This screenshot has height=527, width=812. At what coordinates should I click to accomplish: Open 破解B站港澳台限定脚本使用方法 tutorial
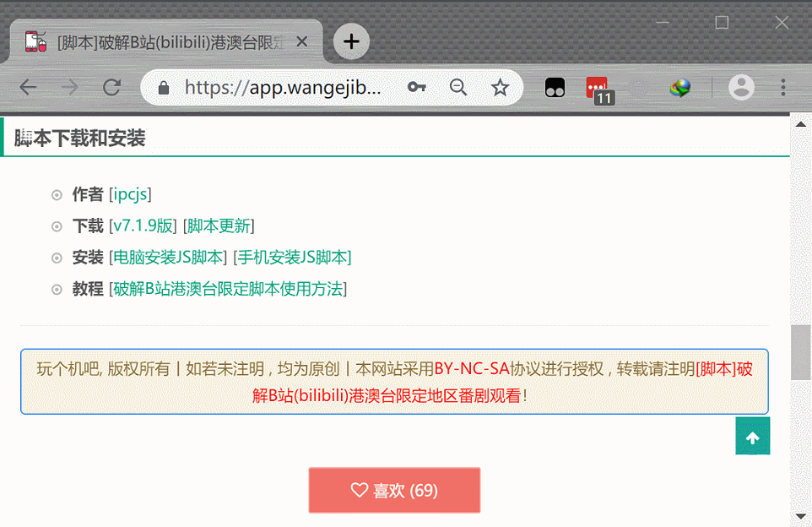tap(228, 289)
